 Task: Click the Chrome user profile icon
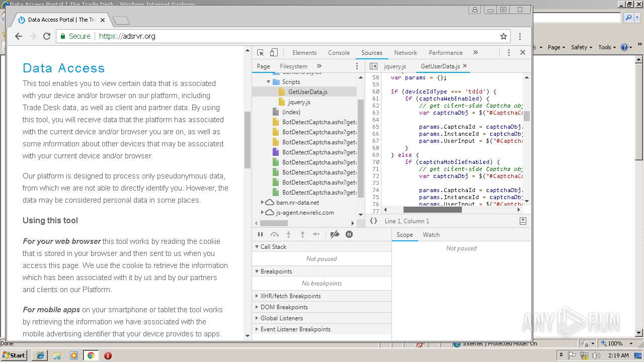(x=474, y=10)
